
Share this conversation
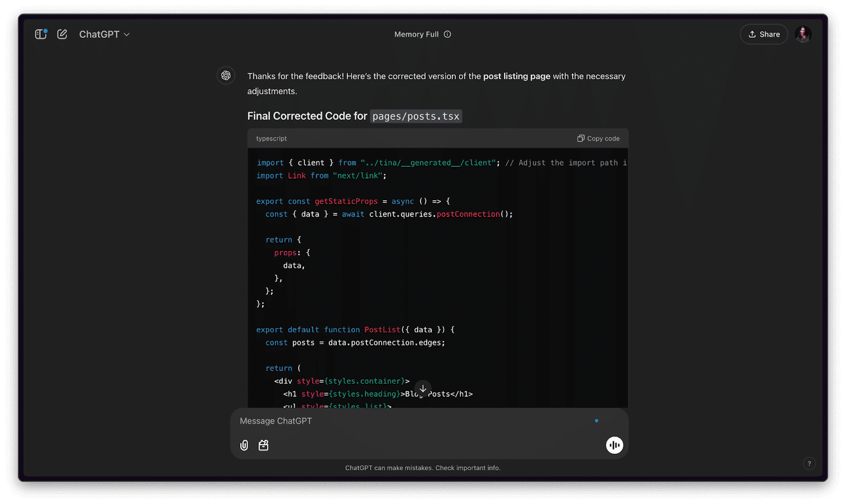[x=764, y=34]
